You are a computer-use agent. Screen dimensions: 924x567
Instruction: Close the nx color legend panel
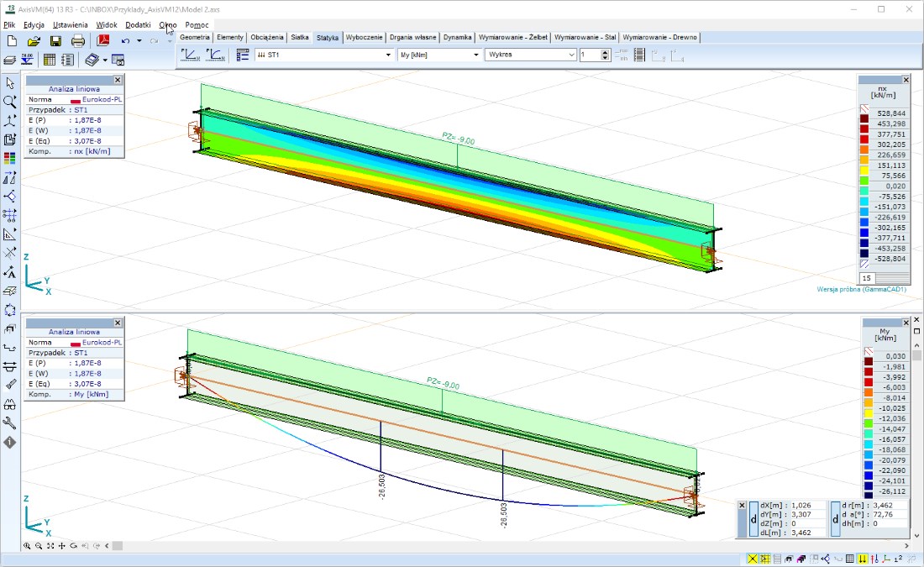coord(906,80)
